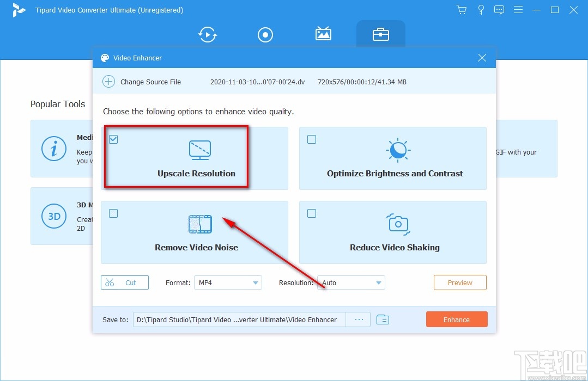Enable the Remove Video Noise checkbox
The width and height of the screenshot is (588, 381).
[x=113, y=213]
